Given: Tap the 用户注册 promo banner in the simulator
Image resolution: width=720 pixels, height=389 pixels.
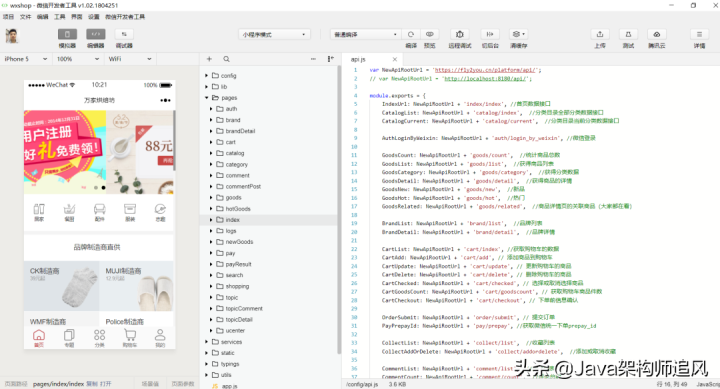Looking at the screenshot, I should click(65, 152).
